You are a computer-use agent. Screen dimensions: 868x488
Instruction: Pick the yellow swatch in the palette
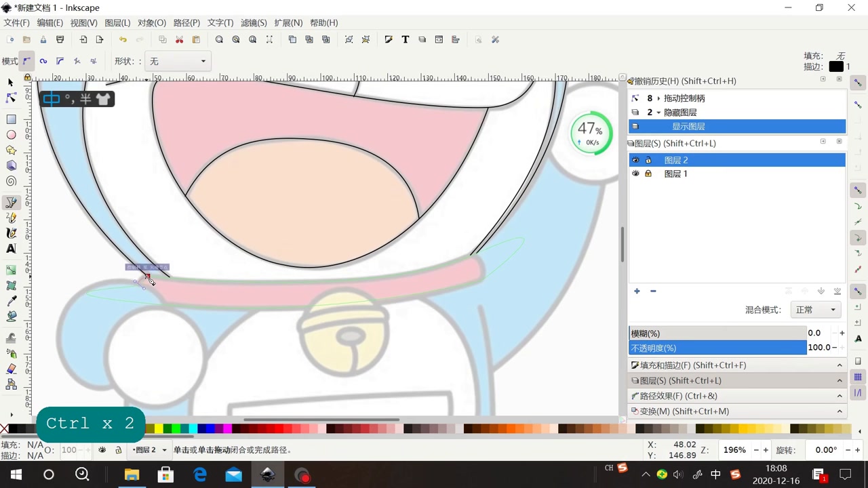coord(159,428)
